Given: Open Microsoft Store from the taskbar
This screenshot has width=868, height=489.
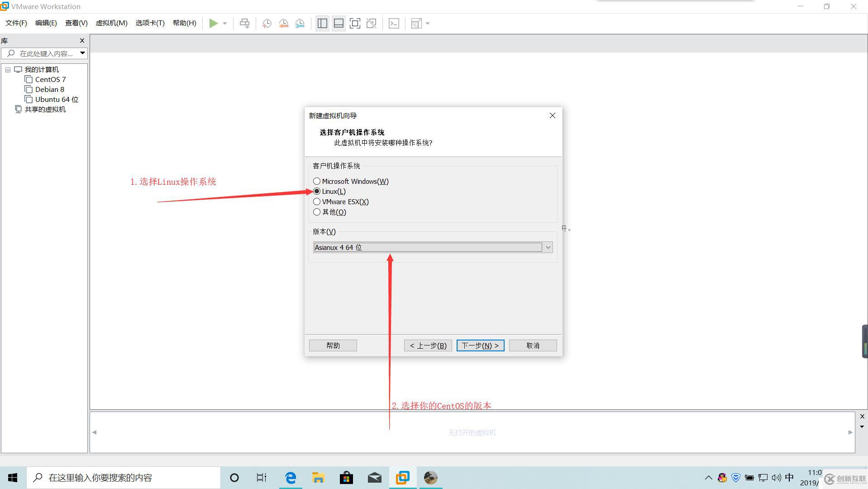Looking at the screenshot, I should click(346, 478).
